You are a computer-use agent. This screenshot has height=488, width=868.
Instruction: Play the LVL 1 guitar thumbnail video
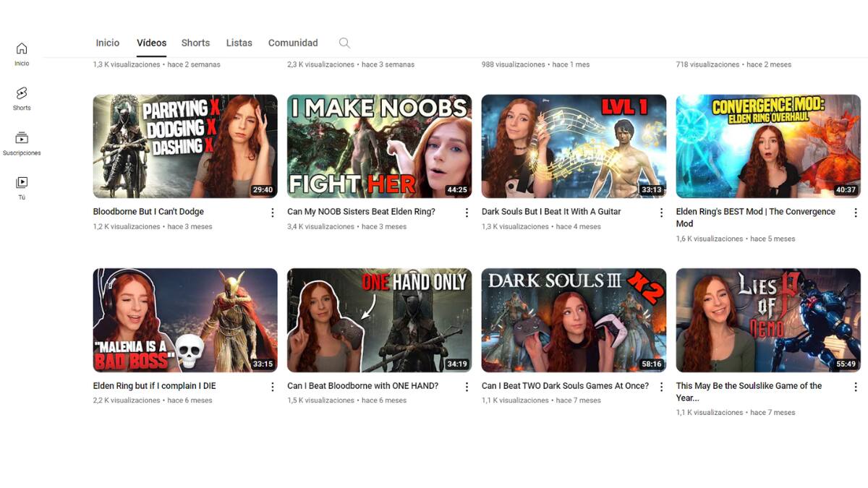574,146
